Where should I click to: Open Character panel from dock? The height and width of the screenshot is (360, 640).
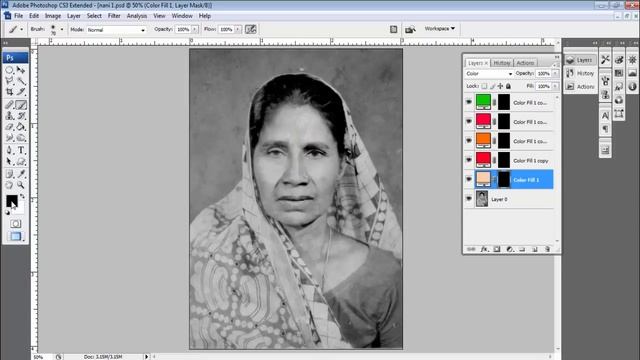tap(605, 116)
